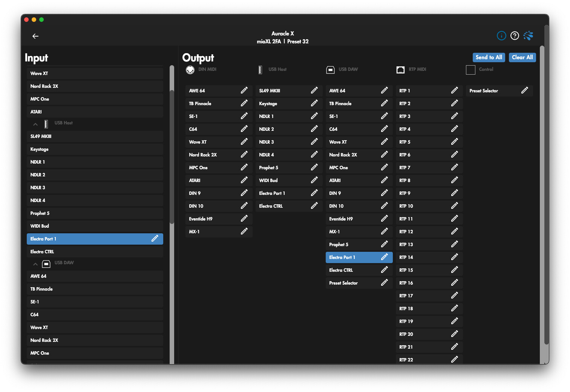Edit the AWE 64 DIN MIDI output name
The height and width of the screenshot is (392, 570).
pos(244,90)
